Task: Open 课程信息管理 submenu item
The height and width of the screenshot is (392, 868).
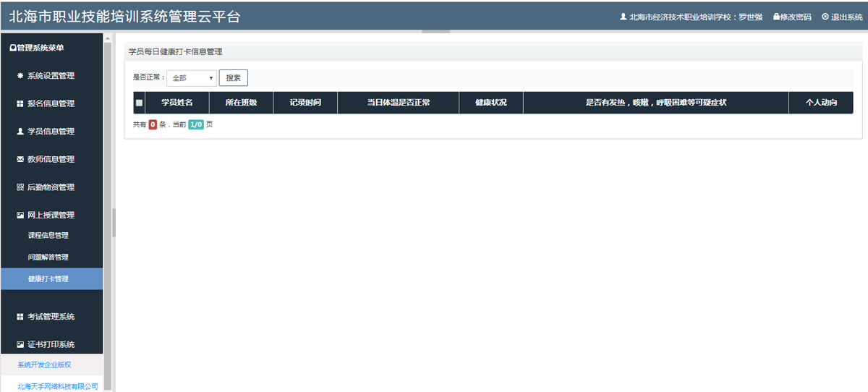Action: [x=48, y=236]
